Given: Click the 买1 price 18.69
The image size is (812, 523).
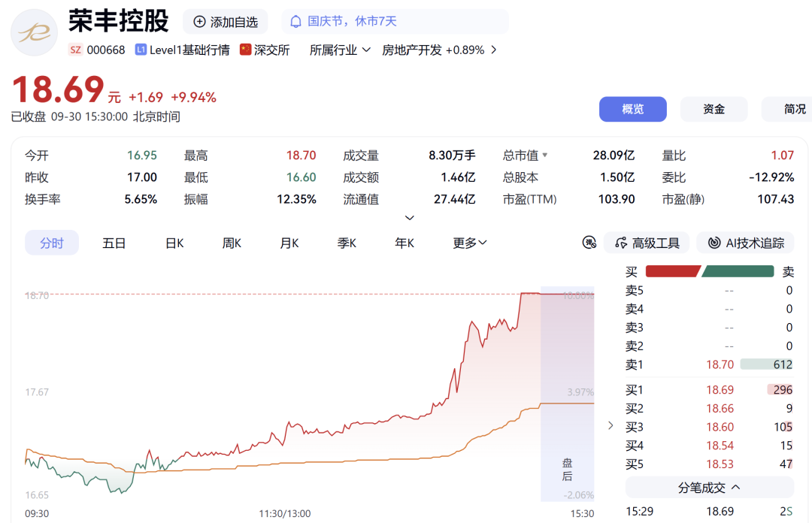Looking at the screenshot, I should click(720, 390).
